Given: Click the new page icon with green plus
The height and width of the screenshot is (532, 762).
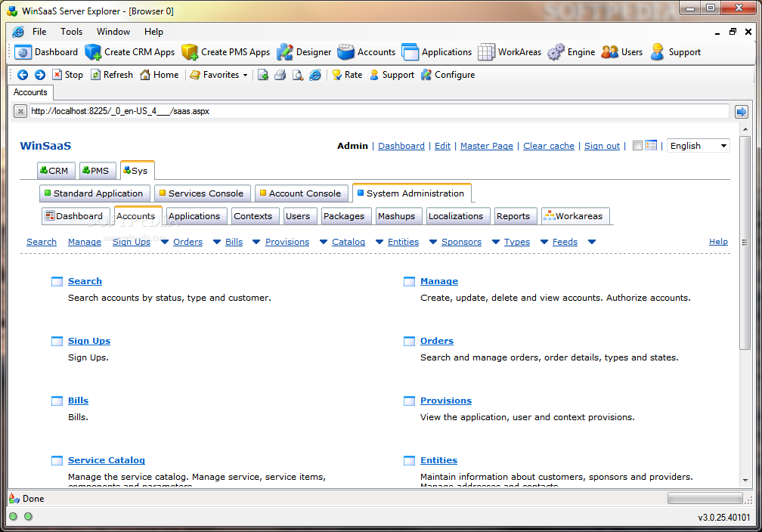Looking at the screenshot, I should click(262, 75).
